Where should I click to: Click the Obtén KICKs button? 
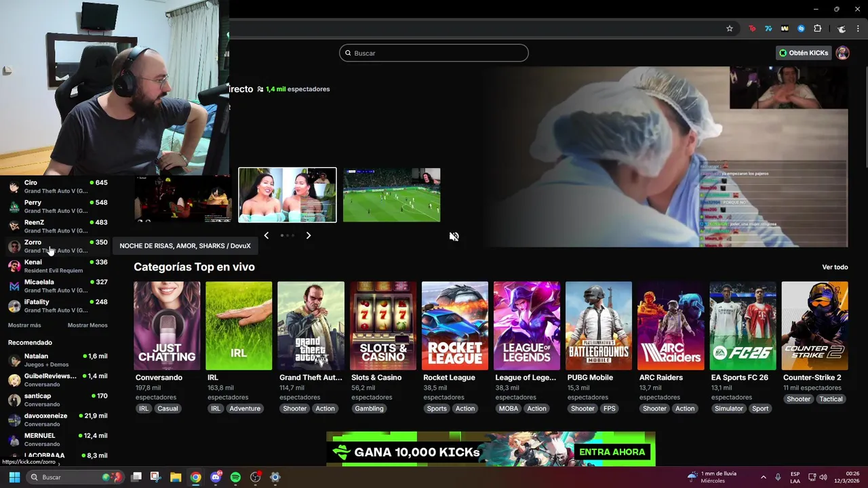(804, 53)
